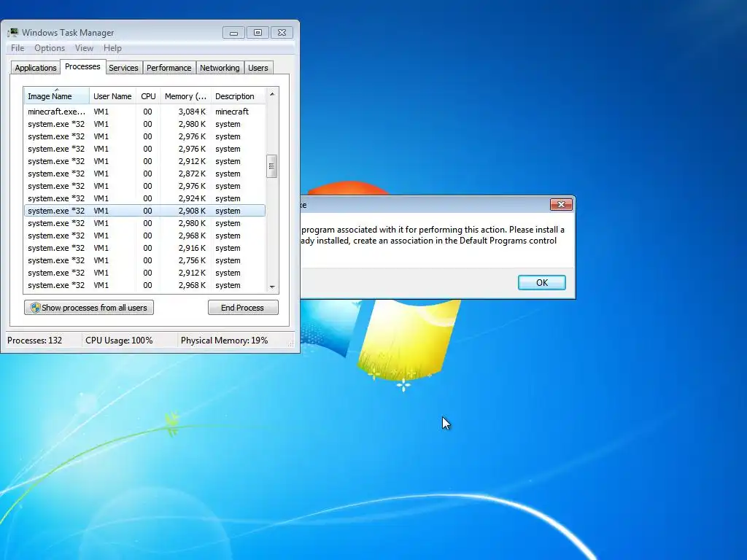The width and height of the screenshot is (747, 560).
Task: Sort by Image Name column header
Action: [57, 96]
